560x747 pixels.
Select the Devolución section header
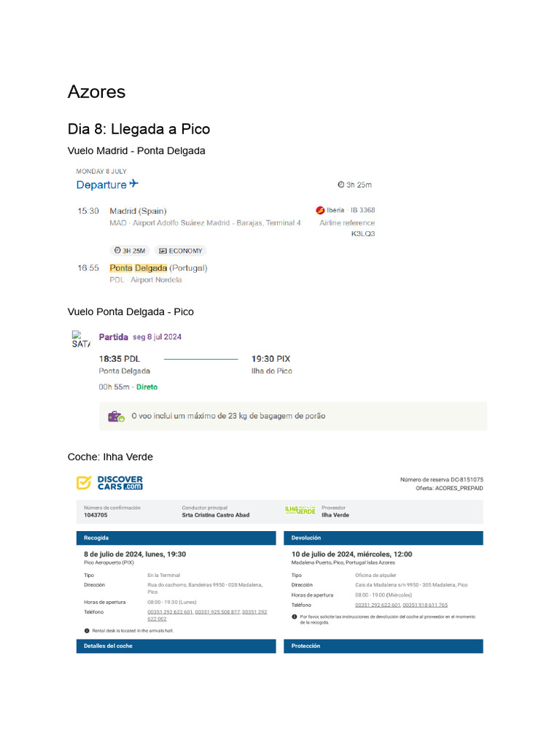pyautogui.click(x=383, y=538)
